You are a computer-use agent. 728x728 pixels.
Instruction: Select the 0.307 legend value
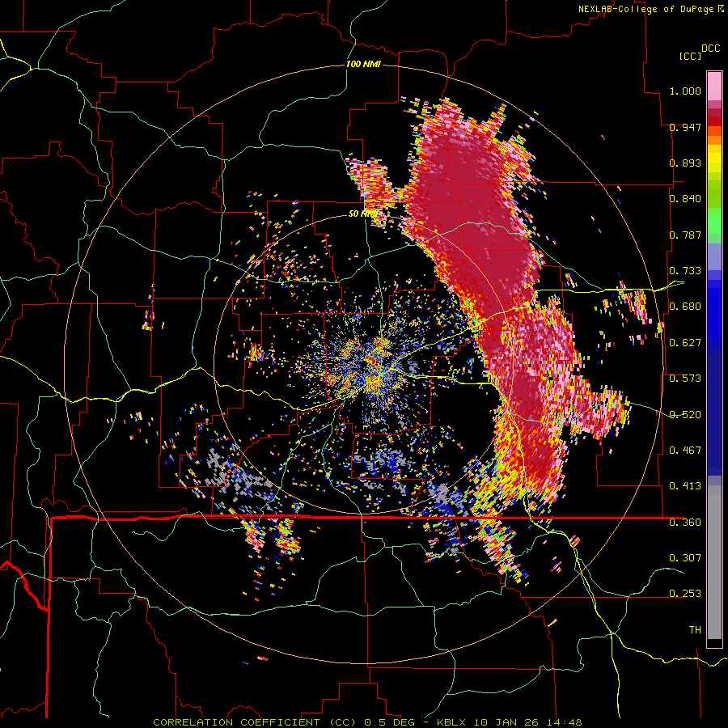coord(685,558)
